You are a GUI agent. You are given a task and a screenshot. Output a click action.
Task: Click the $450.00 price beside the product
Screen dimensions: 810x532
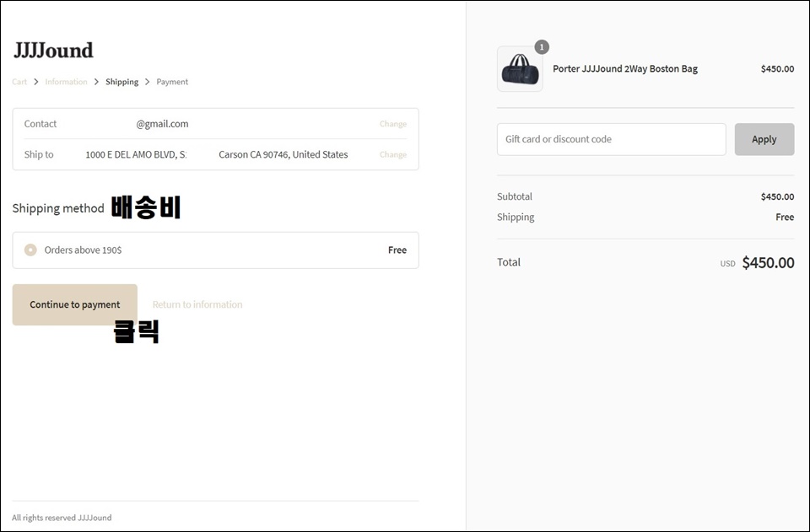click(777, 68)
